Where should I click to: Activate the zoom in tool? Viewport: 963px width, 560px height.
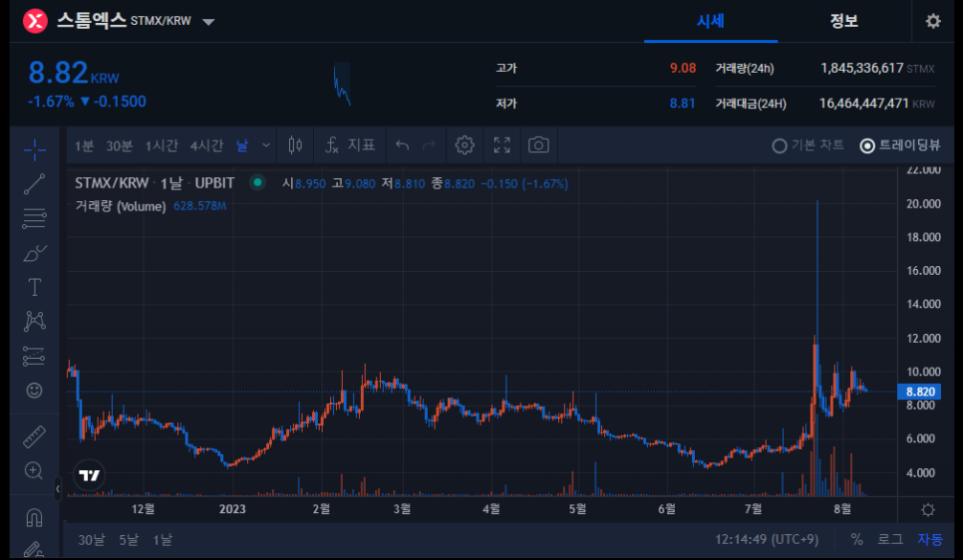coord(34,471)
